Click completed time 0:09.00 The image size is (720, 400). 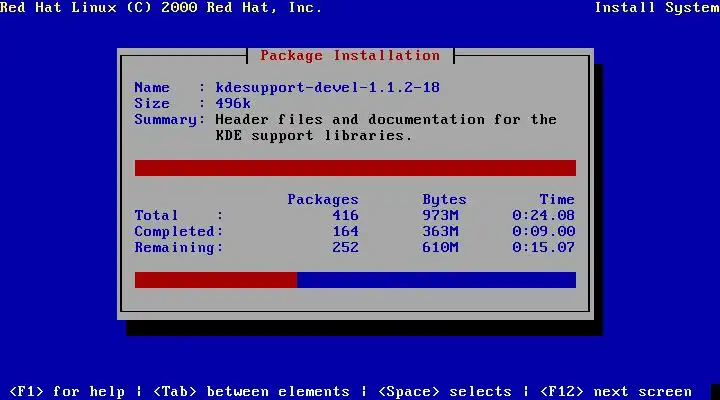tap(543, 231)
